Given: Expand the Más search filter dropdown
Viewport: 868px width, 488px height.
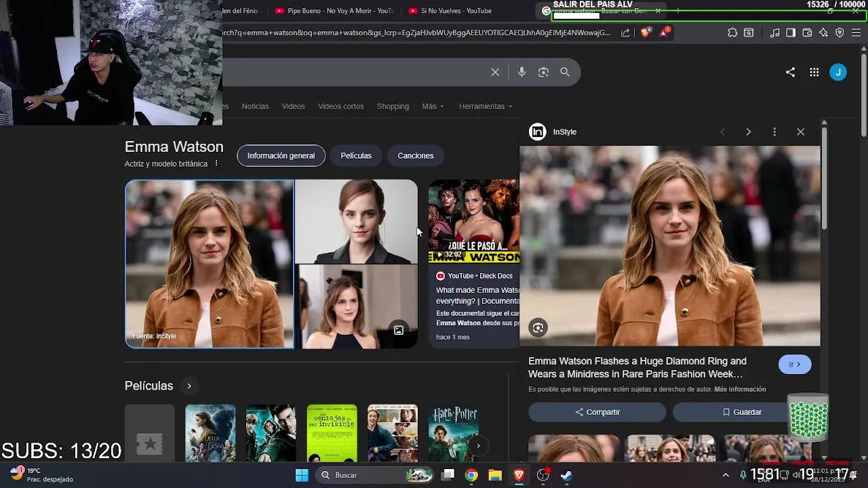Looking at the screenshot, I should point(433,106).
